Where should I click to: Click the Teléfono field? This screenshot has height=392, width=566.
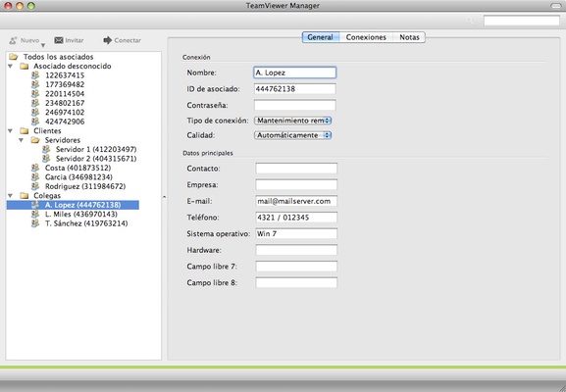[296, 218]
